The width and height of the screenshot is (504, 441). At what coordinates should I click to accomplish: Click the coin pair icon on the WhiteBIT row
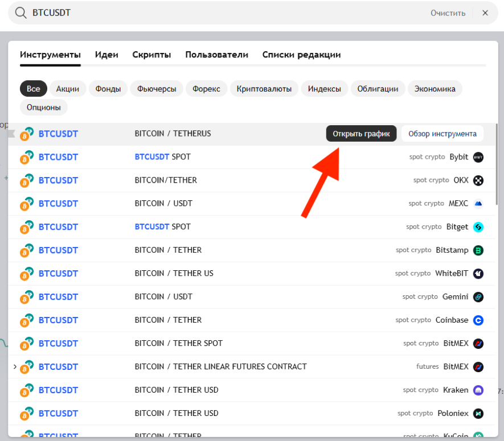pyautogui.click(x=27, y=274)
